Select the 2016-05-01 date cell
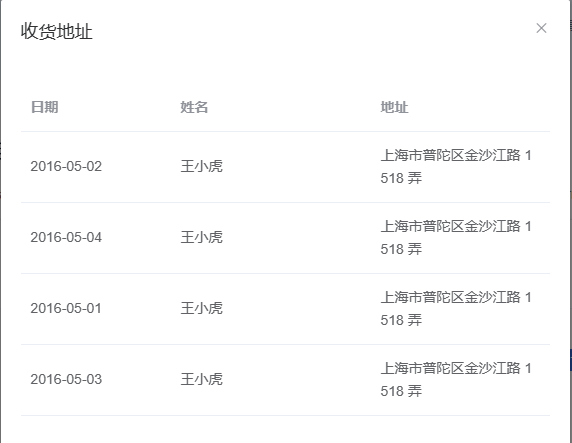This screenshot has width=572, height=443. (x=66, y=308)
